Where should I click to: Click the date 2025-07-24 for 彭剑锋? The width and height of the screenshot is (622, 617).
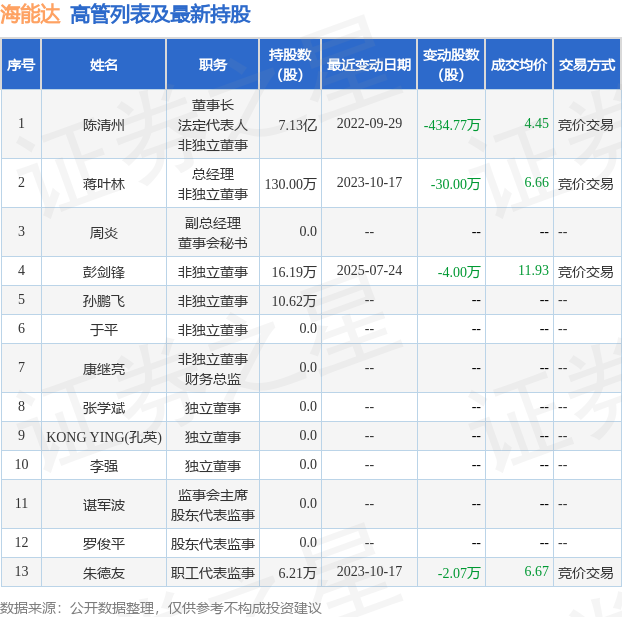pos(369,270)
